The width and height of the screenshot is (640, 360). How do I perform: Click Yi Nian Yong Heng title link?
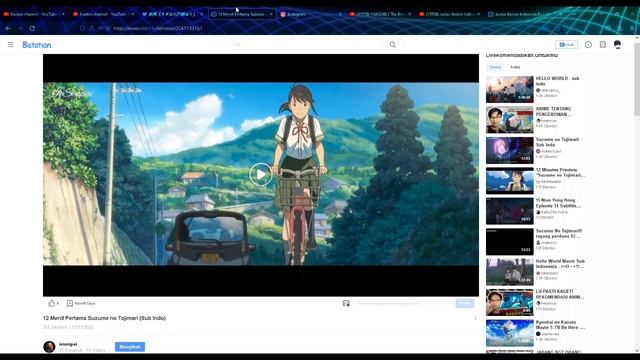tap(558, 203)
